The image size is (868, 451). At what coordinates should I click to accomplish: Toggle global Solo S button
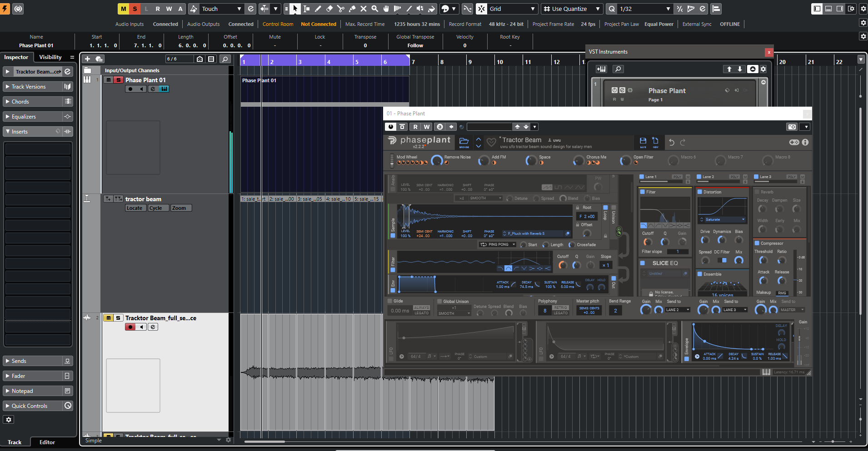click(x=135, y=9)
